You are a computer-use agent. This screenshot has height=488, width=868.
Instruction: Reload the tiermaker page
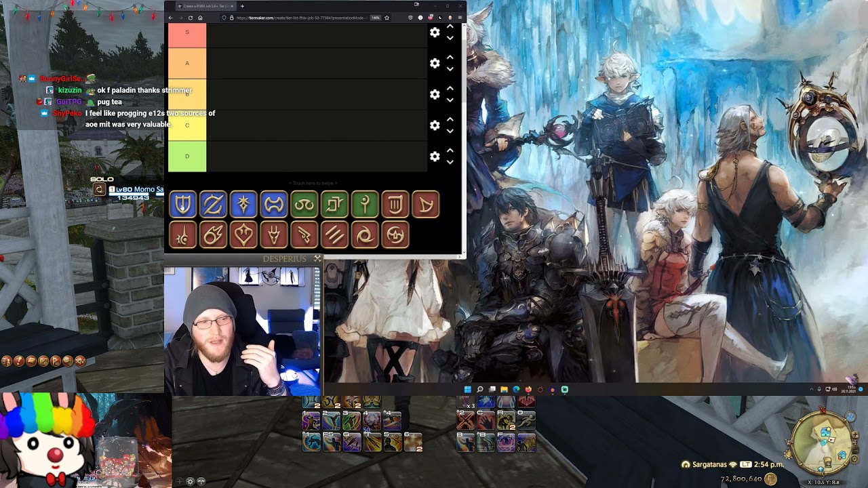191,18
